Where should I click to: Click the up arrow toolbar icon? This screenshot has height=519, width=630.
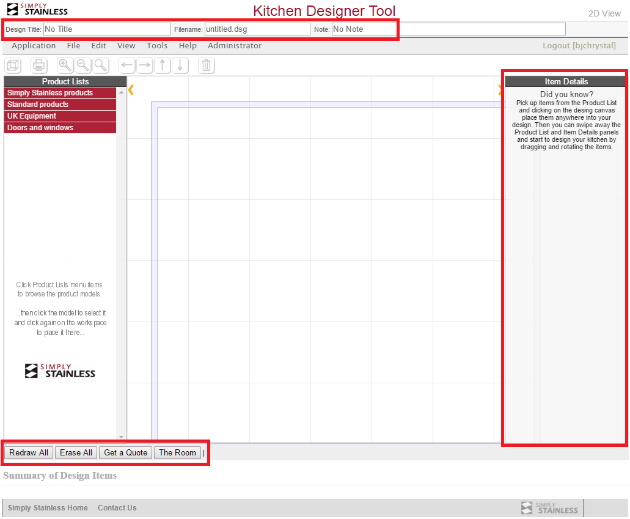(x=162, y=65)
